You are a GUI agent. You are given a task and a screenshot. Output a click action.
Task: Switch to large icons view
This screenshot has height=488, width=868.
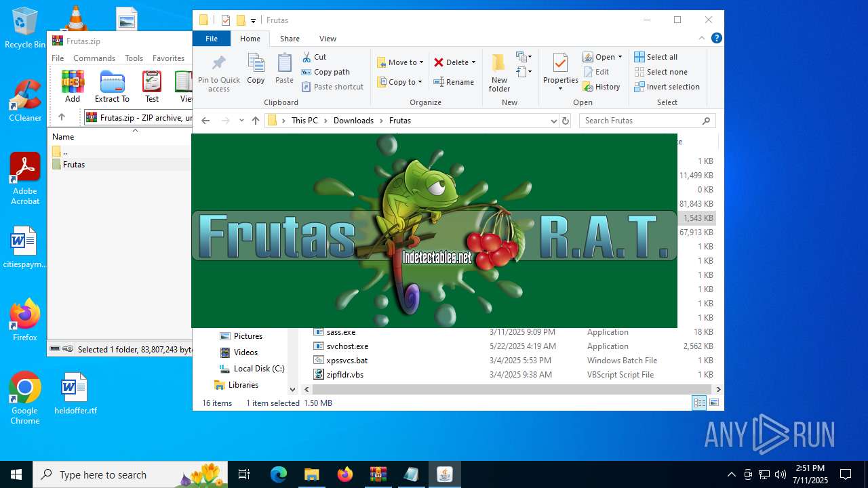714,403
